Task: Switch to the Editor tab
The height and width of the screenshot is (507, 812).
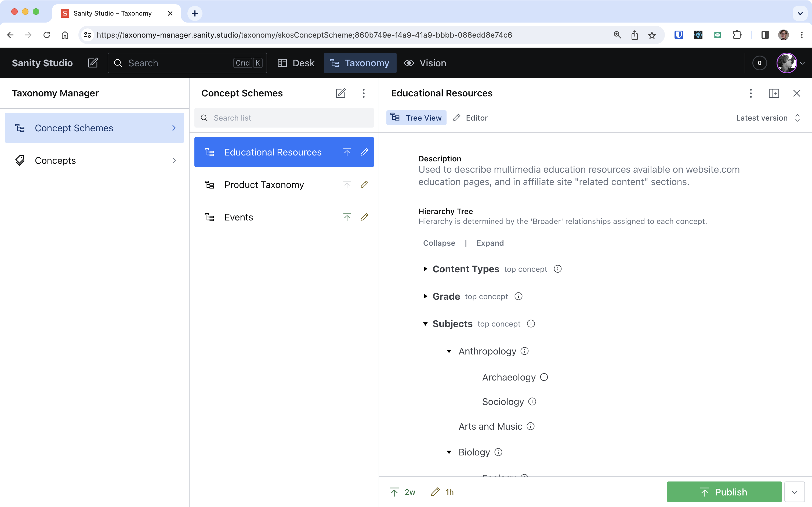Action: [x=470, y=118]
